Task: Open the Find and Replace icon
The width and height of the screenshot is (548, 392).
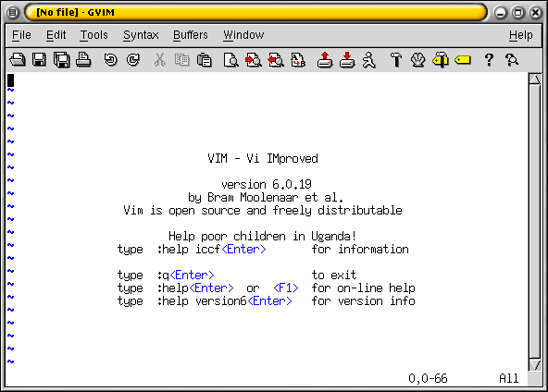Action: coord(298,60)
